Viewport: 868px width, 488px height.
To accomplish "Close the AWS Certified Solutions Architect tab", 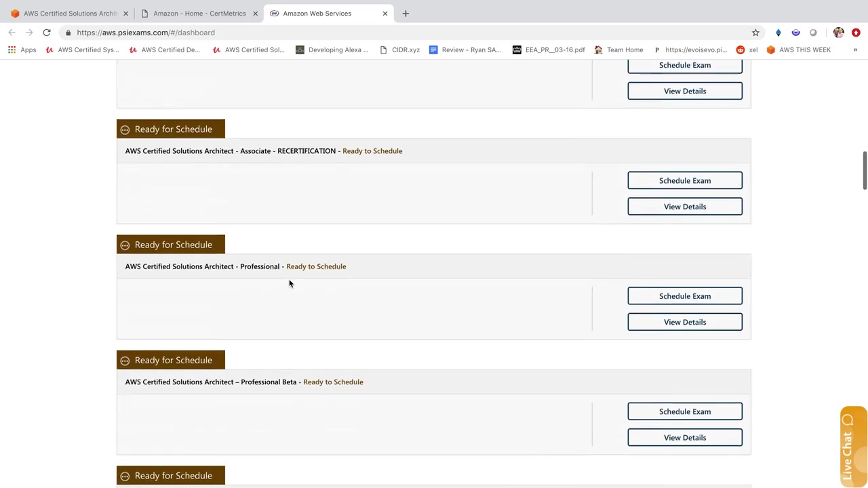I will [x=125, y=14].
